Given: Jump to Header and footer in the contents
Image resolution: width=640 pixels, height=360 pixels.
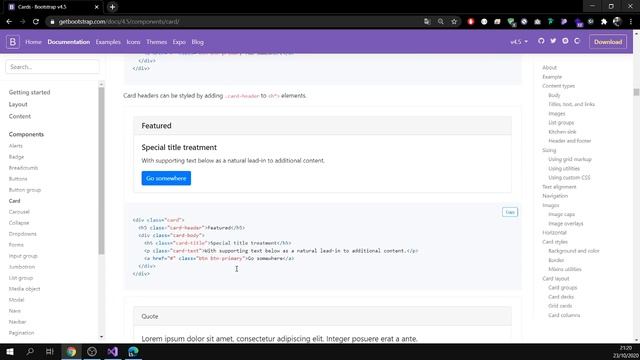Looking at the screenshot, I should pos(570,141).
